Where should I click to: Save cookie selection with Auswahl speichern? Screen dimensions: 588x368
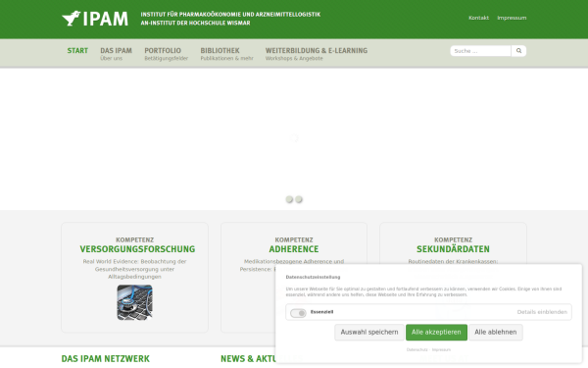369,333
